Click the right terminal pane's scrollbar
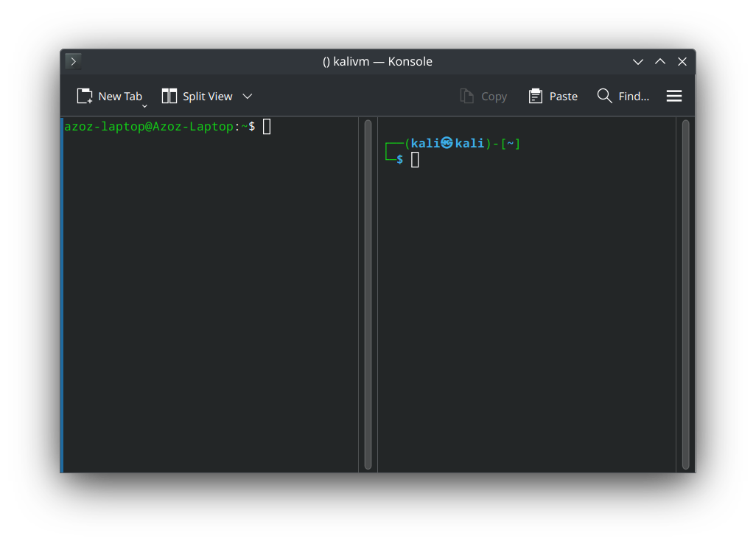 (686, 293)
